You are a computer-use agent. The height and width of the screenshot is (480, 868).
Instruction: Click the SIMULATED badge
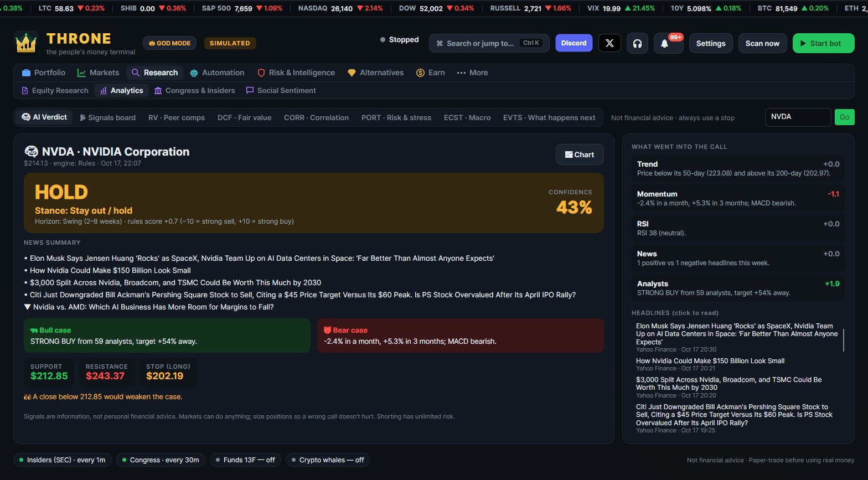pyautogui.click(x=230, y=43)
